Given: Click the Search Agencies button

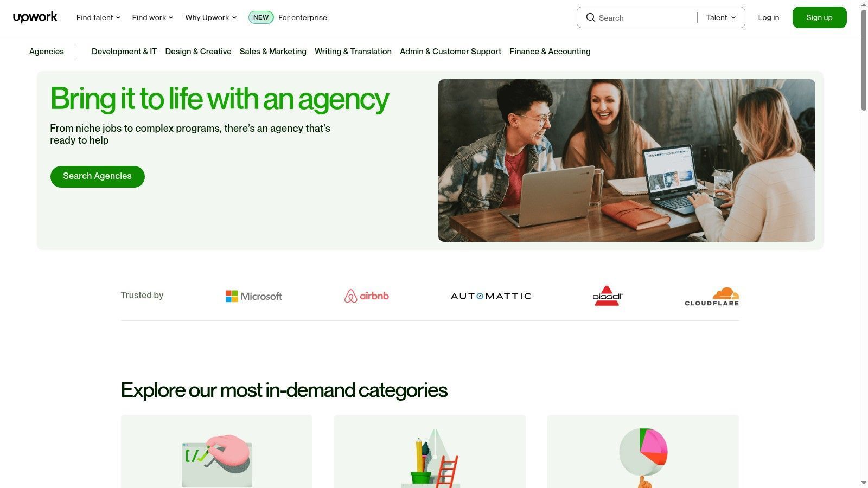Looking at the screenshot, I should coord(98,176).
